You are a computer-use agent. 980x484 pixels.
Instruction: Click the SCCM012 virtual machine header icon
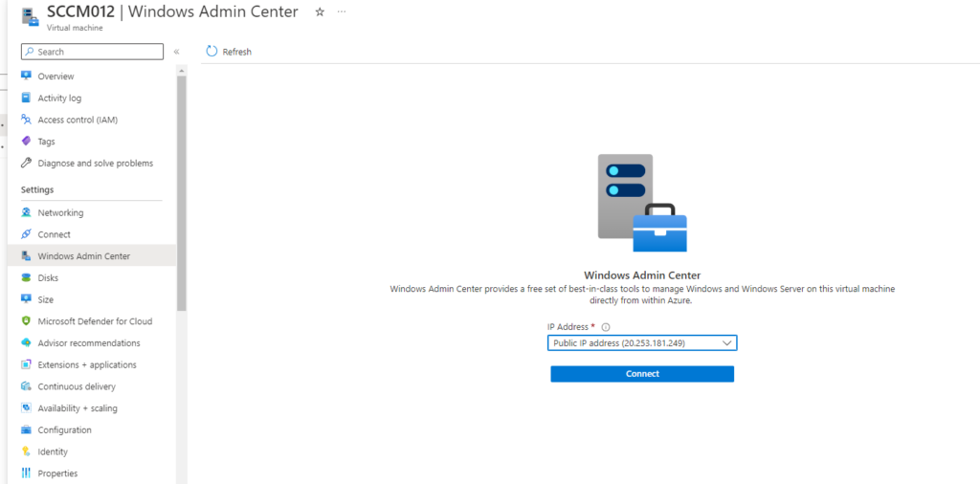coord(30,17)
